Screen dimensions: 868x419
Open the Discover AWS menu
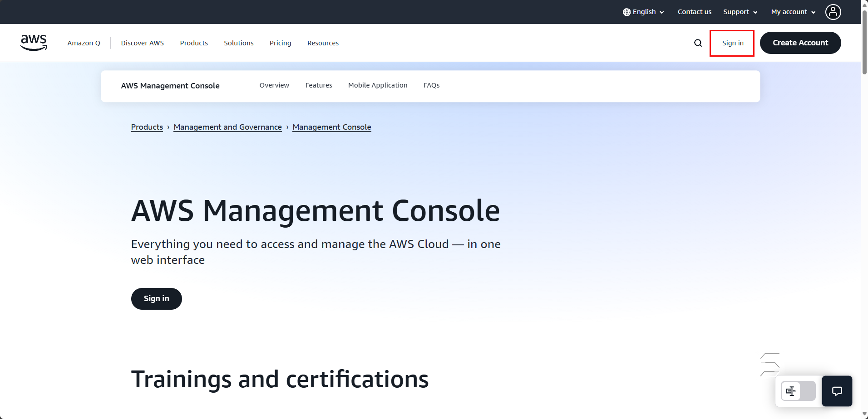[142, 43]
